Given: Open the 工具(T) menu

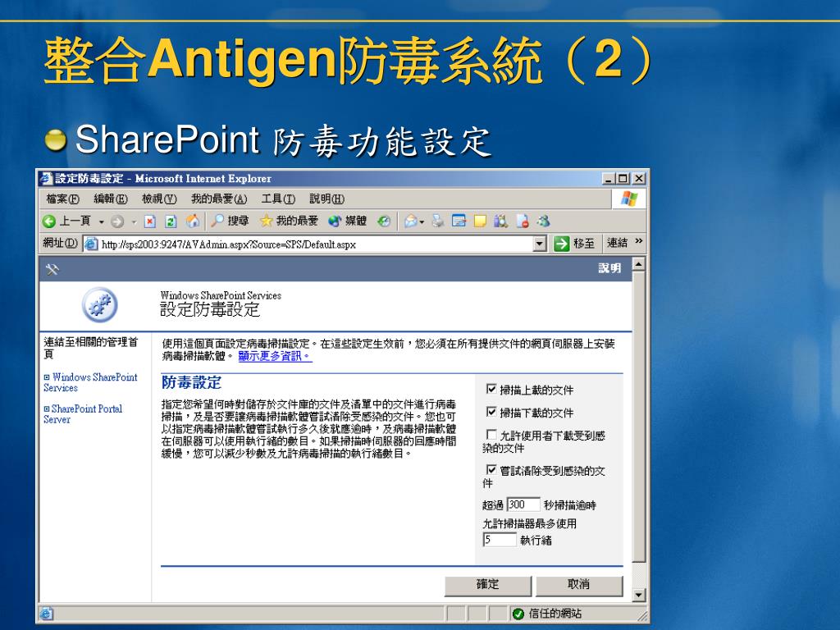Looking at the screenshot, I should (278, 199).
